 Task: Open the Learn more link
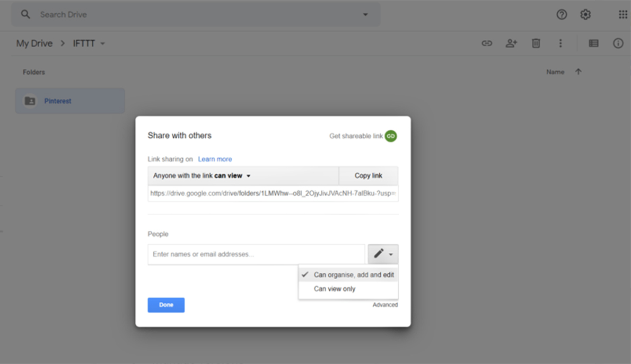215,159
